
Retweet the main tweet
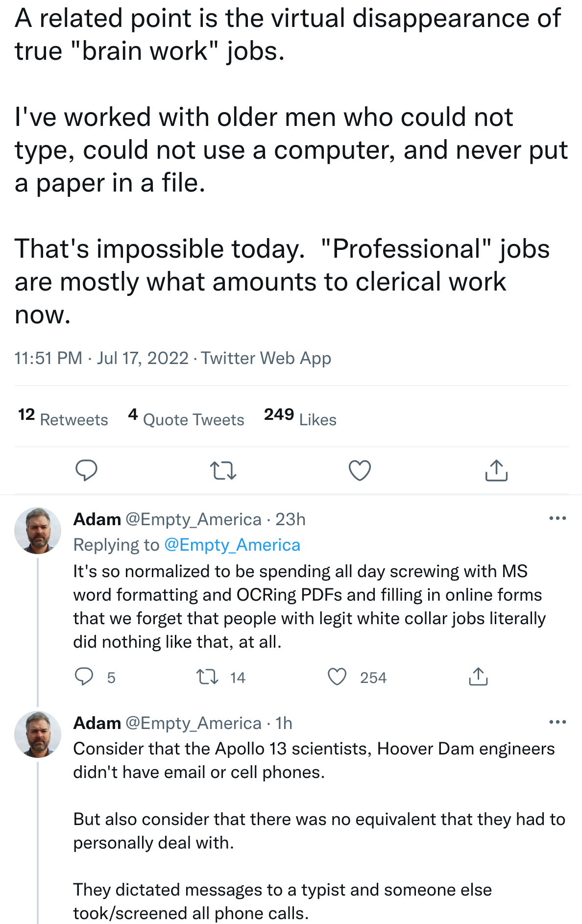pos(223,470)
